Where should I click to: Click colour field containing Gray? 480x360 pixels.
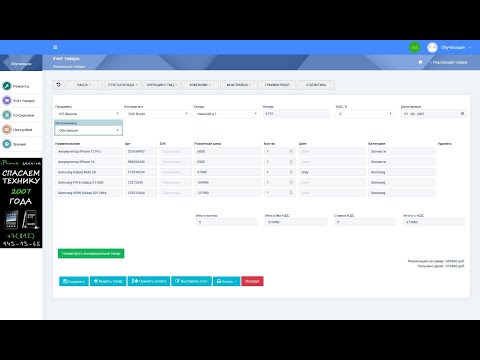332,172
